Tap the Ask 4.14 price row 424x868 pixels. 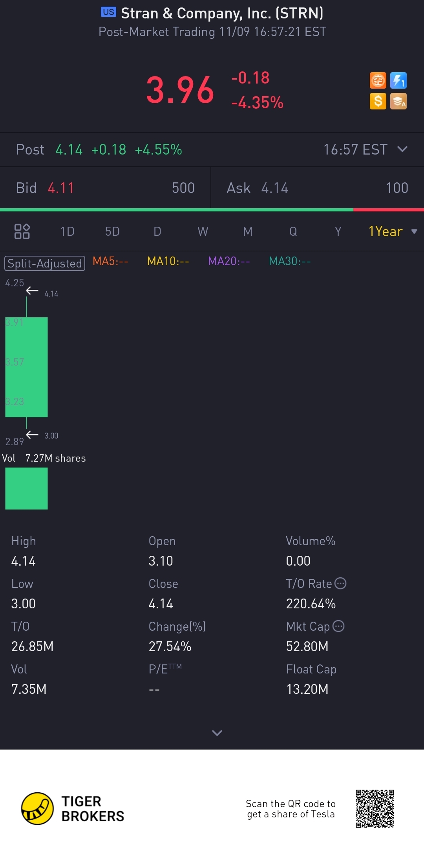(317, 188)
